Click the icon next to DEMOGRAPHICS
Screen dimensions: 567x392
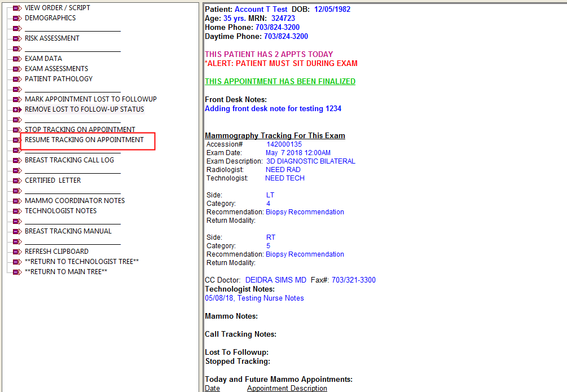pos(17,19)
